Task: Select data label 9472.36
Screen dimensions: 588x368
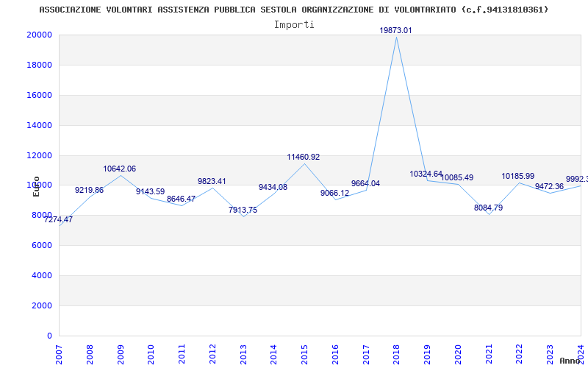Action: (x=549, y=186)
